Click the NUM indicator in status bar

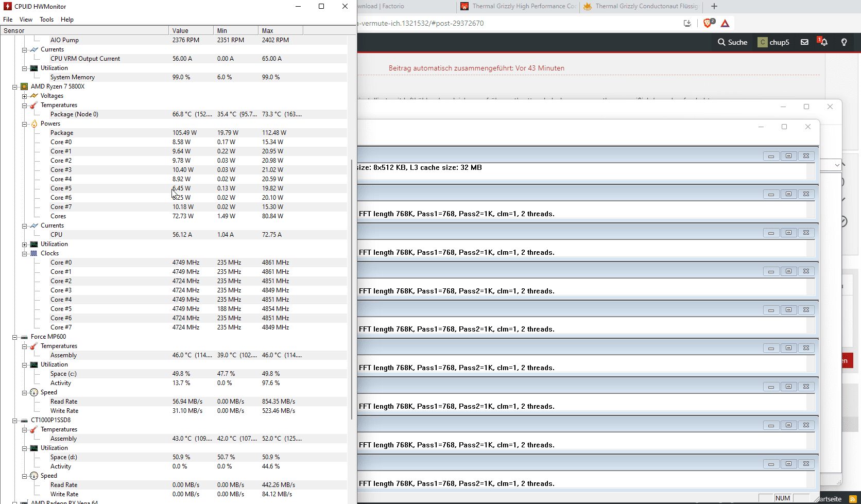(782, 498)
